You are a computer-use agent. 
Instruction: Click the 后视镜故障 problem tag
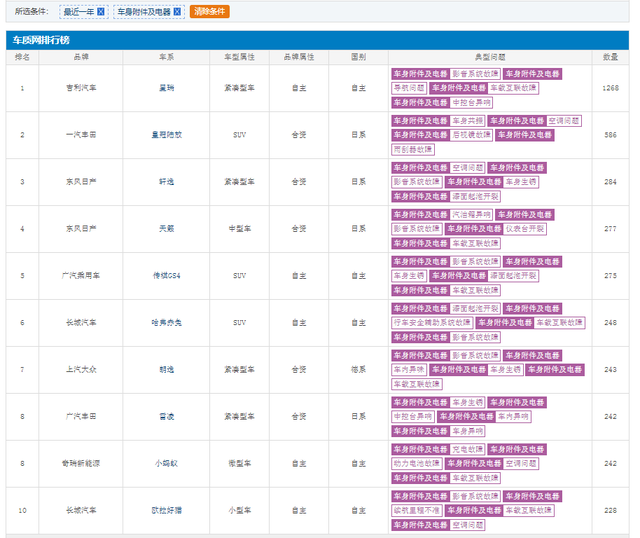(x=471, y=135)
